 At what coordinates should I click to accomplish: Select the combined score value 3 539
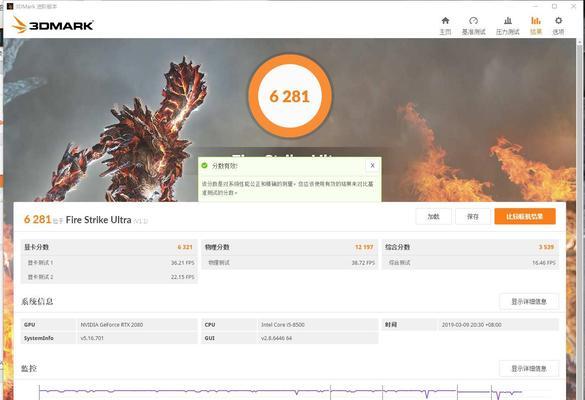click(546, 247)
